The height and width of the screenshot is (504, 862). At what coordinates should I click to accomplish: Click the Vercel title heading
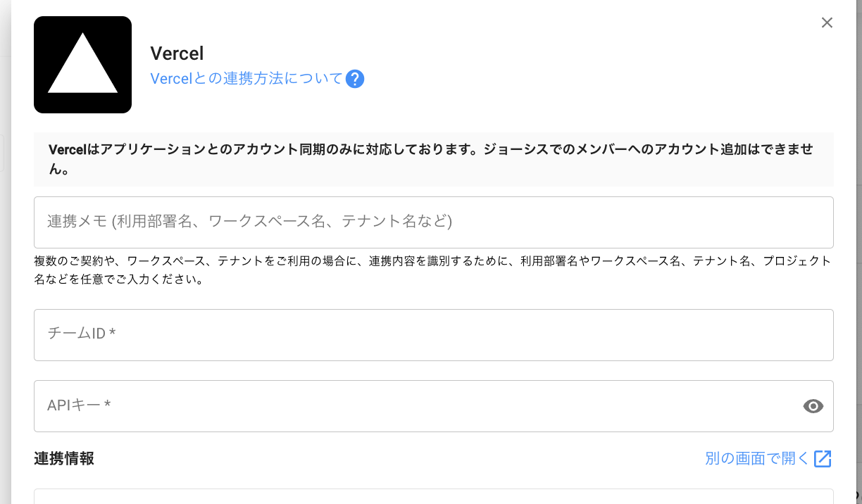[x=177, y=53]
